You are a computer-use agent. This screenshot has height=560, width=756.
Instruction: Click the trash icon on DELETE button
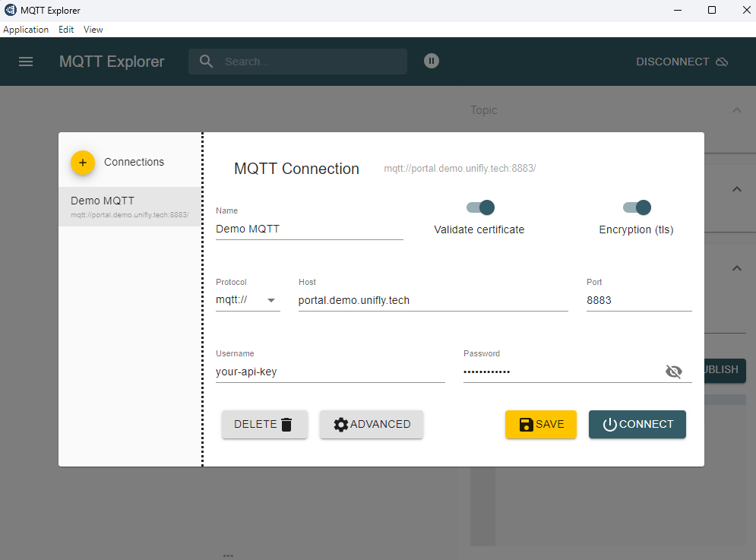(286, 424)
